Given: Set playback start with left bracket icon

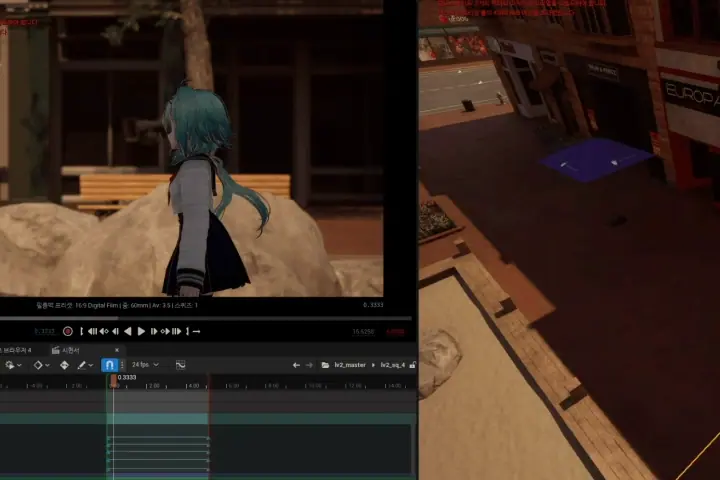Looking at the screenshot, I should pyautogui.click(x=82, y=331).
